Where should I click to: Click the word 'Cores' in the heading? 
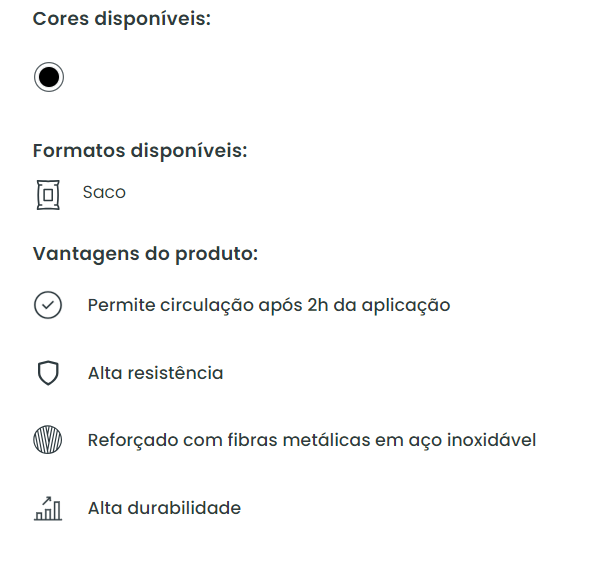pyautogui.click(x=60, y=19)
